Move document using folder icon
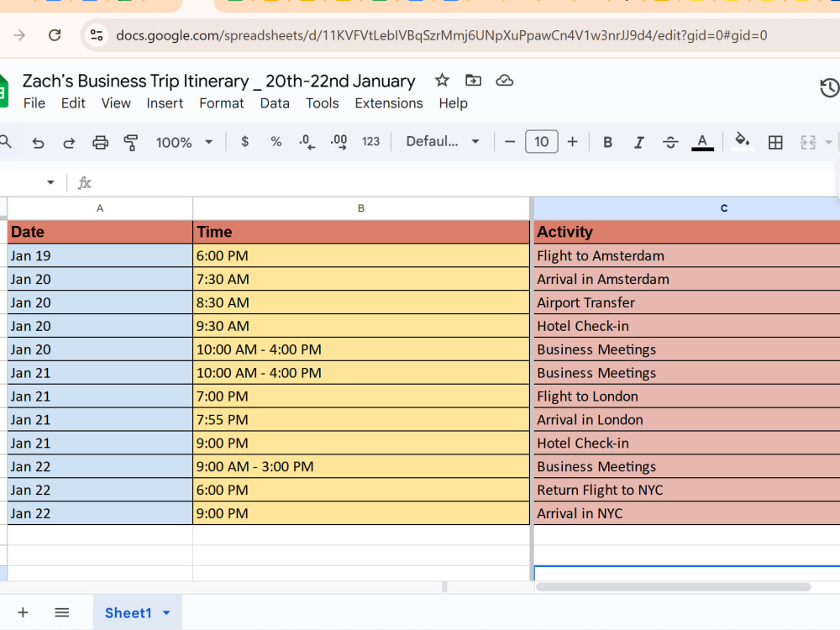 pos(473,81)
